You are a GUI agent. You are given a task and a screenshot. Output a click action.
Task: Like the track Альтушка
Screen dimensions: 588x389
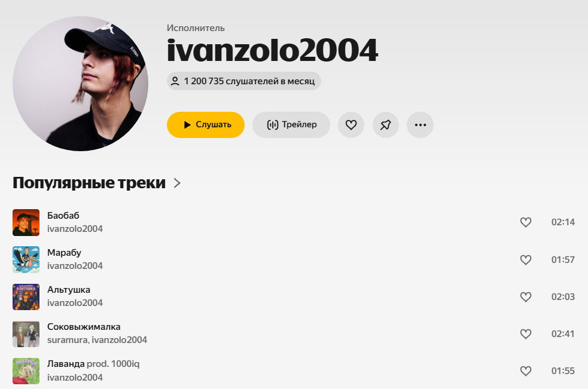tap(526, 296)
